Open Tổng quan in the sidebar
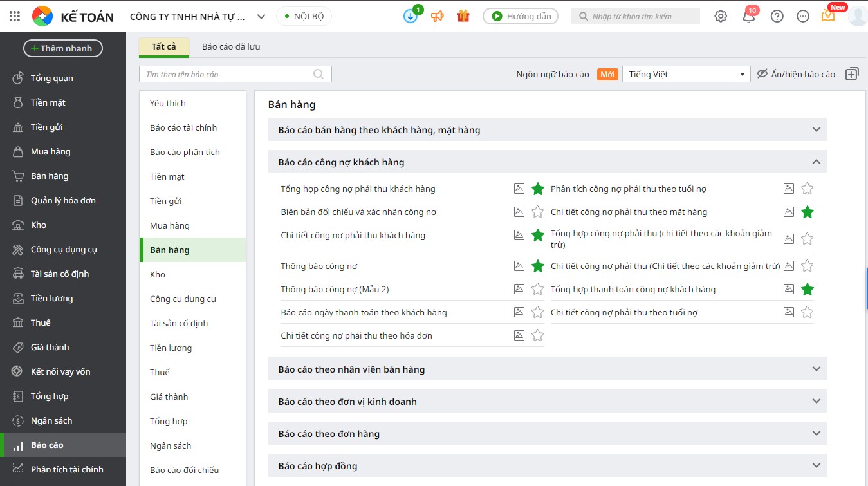The width and height of the screenshot is (868, 486). point(63,78)
